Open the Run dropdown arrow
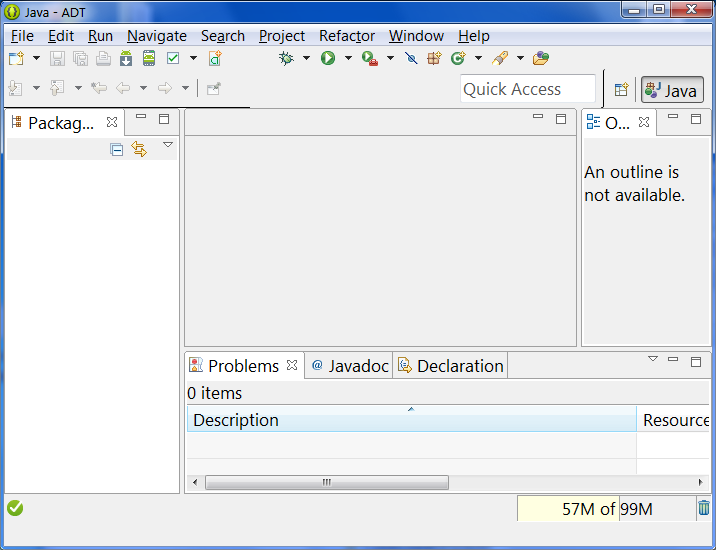Viewport: 716px width, 550px height. coord(348,58)
